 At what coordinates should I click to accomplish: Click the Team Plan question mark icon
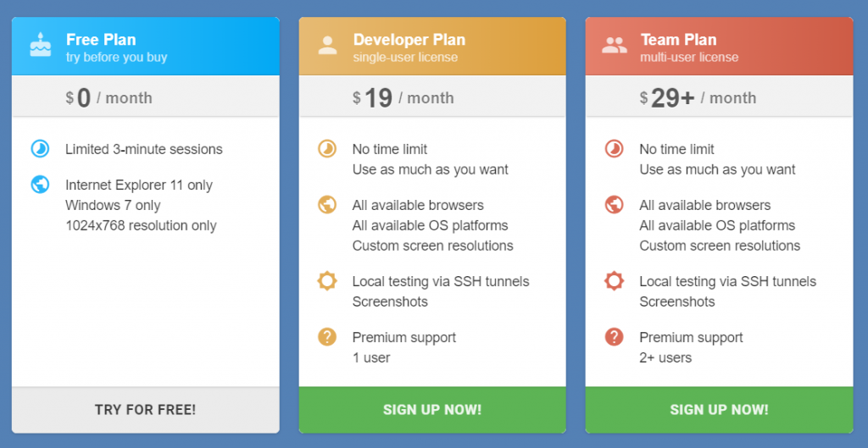pyautogui.click(x=615, y=337)
